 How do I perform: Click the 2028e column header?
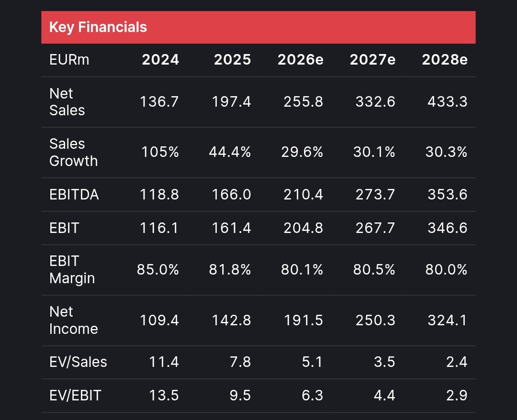[x=445, y=60]
